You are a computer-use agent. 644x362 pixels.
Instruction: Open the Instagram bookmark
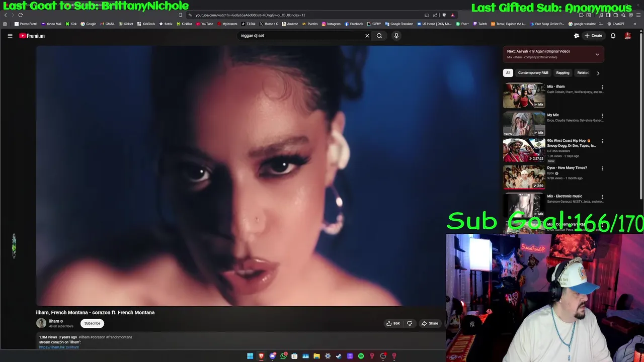331,24
